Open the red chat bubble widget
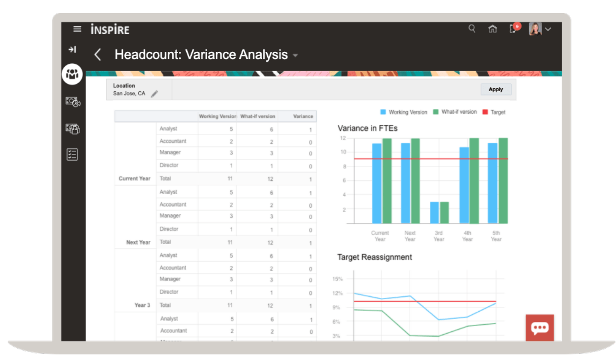 (540, 328)
